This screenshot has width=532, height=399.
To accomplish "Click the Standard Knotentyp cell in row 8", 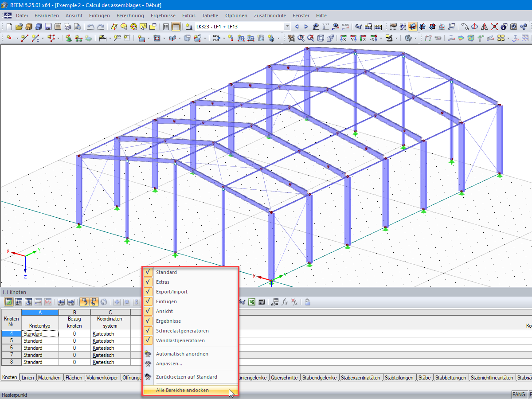I will point(40,362).
